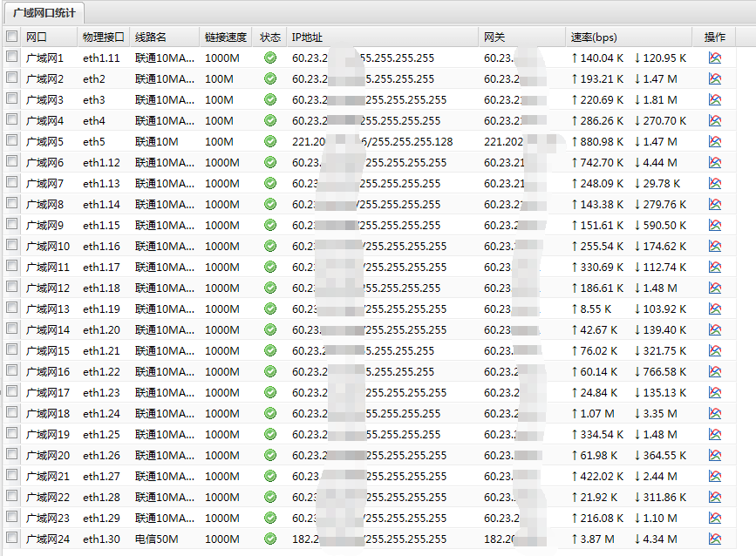Viewport: 756px width, 556px height.
Task: Click the IP地址 column header
Action: tap(307, 37)
